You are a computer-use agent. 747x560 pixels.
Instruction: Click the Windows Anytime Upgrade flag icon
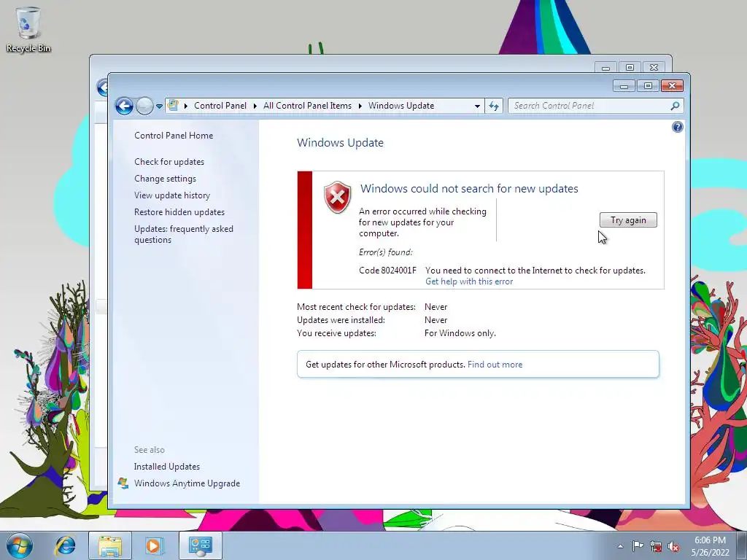123,483
